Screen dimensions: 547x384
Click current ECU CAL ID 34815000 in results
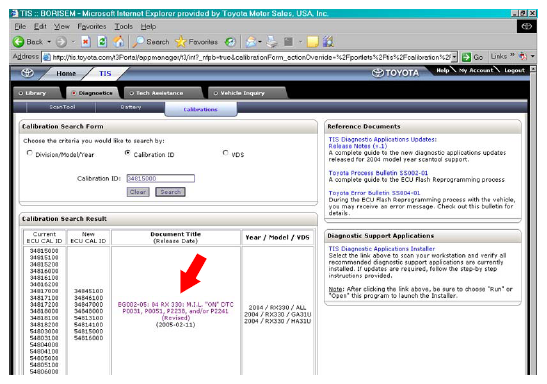pyautogui.click(x=44, y=251)
